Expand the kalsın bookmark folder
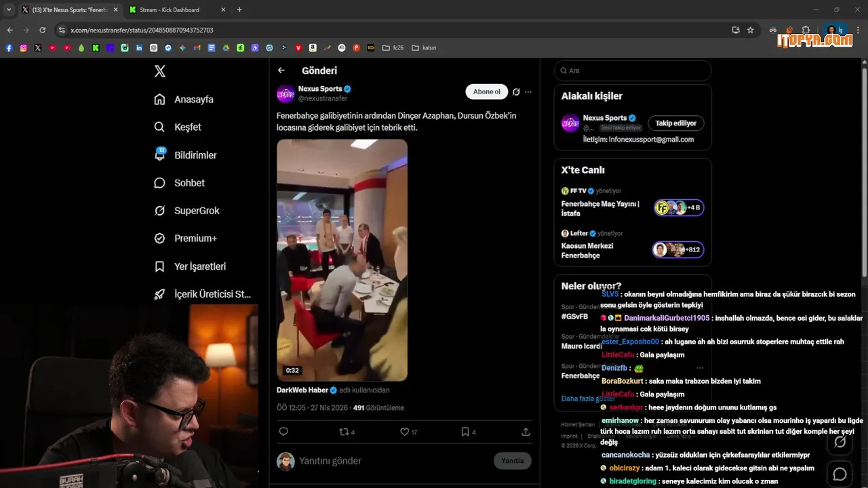The width and height of the screenshot is (868, 488). point(424,47)
